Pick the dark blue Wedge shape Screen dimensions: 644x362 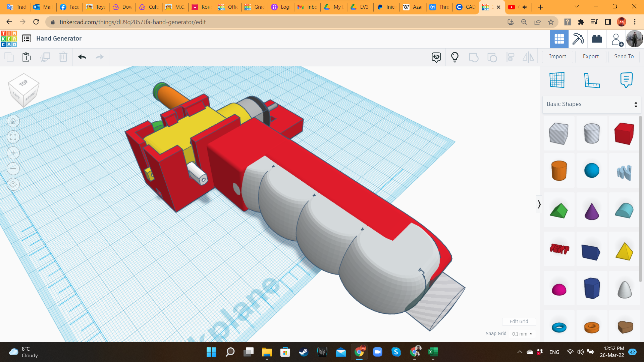[x=592, y=252]
